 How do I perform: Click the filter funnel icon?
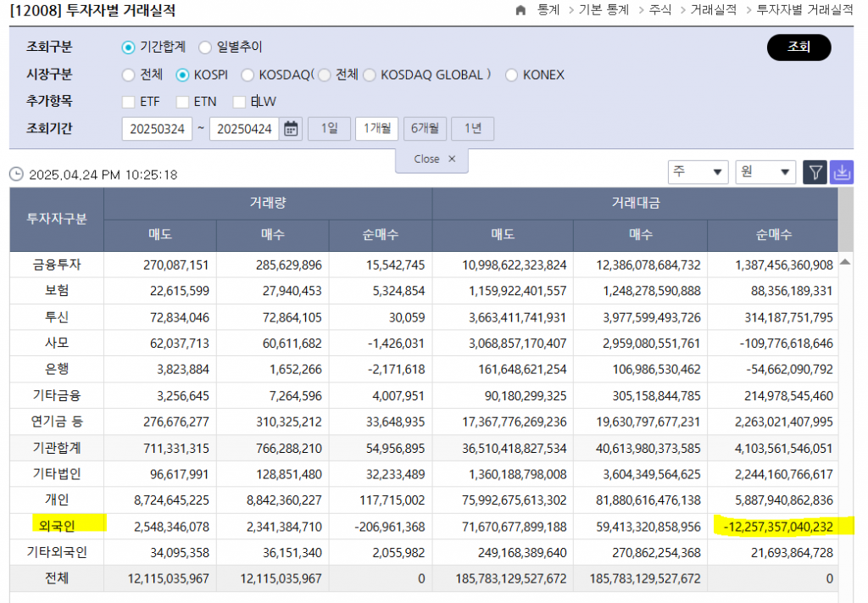tap(815, 172)
